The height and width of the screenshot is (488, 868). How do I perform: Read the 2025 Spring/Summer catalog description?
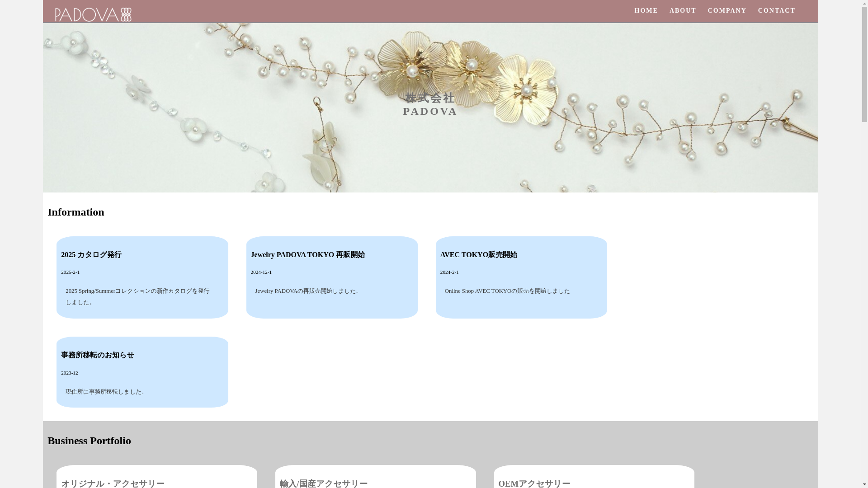(x=137, y=296)
